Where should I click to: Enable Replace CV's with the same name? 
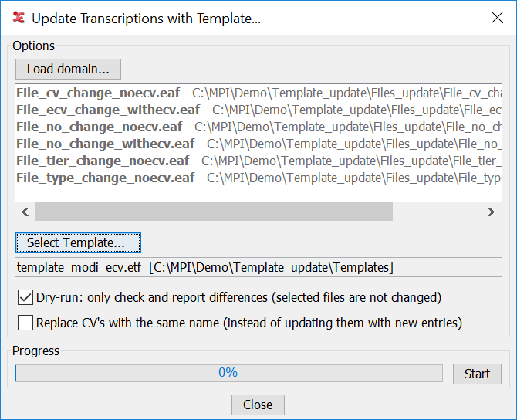25,323
